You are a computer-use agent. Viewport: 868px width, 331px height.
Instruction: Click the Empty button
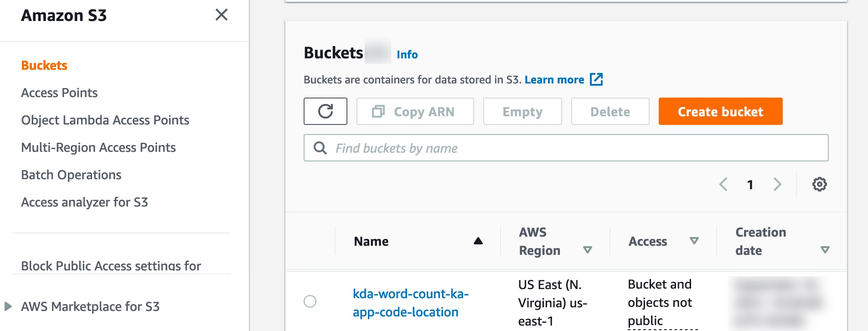pos(522,111)
